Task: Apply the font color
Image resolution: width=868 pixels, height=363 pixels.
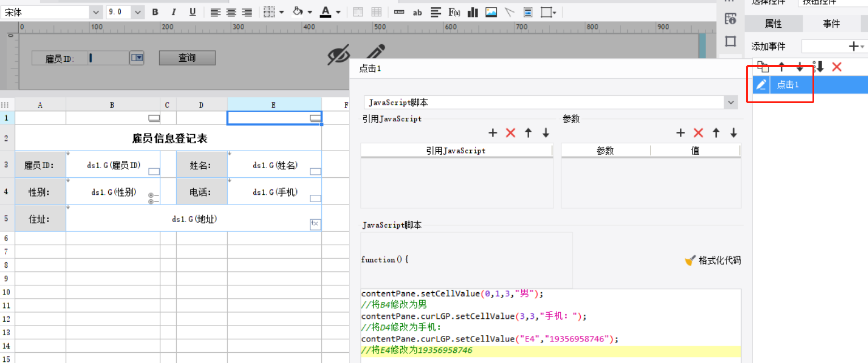Action: 325,12
